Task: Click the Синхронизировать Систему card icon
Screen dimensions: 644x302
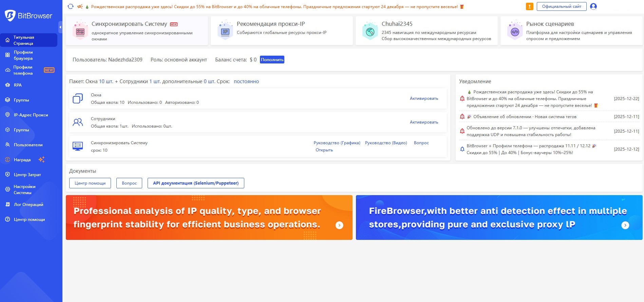Action: (x=80, y=31)
